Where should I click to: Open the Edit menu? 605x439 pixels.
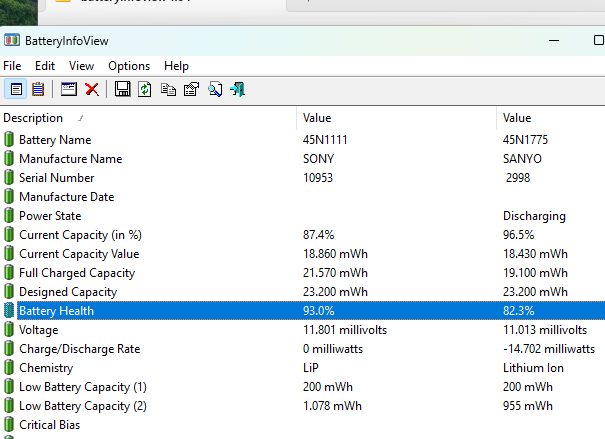[45, 66]
